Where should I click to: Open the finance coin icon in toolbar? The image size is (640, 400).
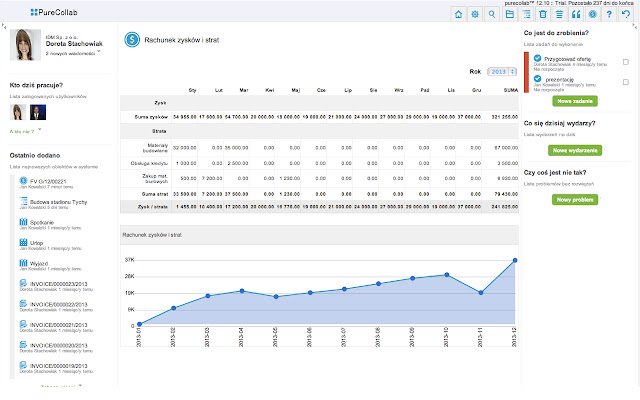pos(593,14)
